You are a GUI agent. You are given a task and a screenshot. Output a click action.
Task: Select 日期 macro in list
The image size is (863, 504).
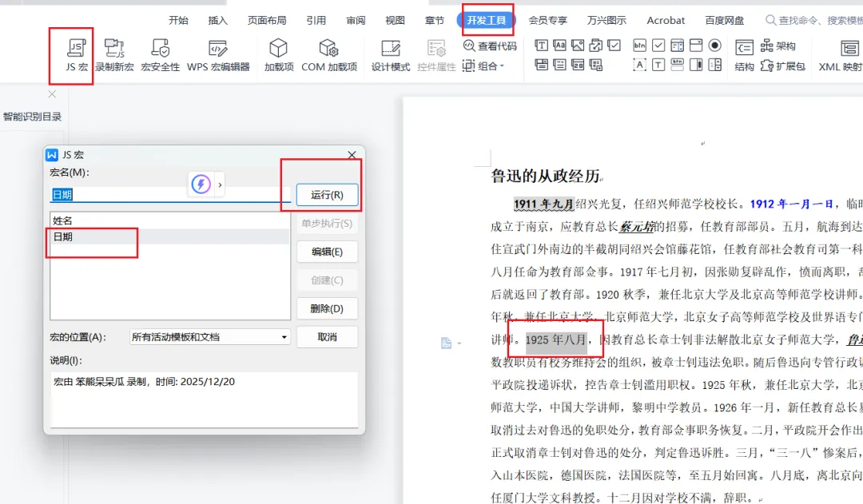[169, 236]
